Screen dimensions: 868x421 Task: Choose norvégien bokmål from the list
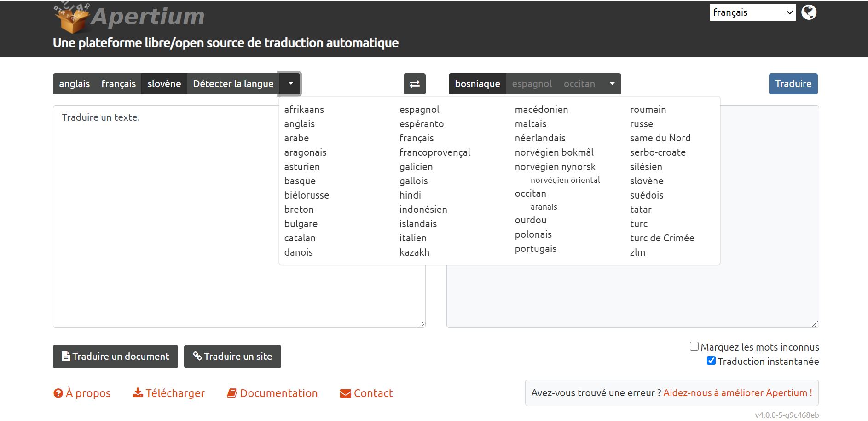tap(554, 152)
